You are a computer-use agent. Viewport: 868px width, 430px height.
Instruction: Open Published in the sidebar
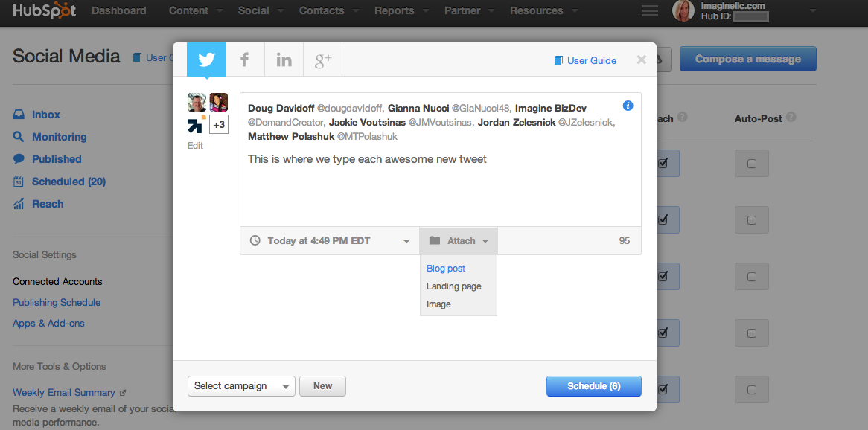click(57, 158)
